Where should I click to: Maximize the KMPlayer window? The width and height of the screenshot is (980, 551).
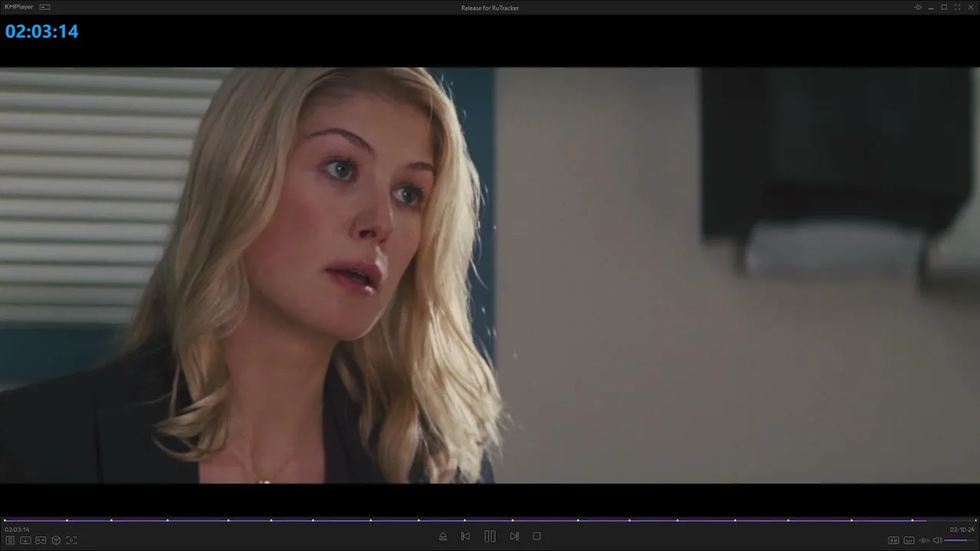click(944, 7)
